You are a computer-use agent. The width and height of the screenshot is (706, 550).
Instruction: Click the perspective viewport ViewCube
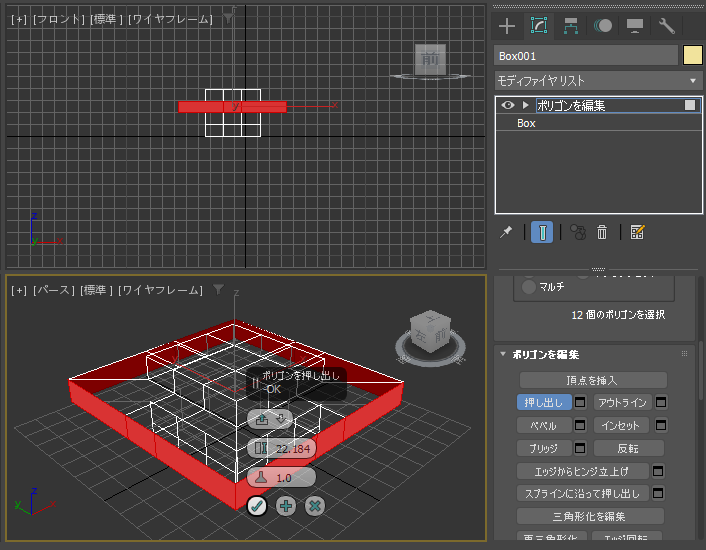[x=430, y=332]
